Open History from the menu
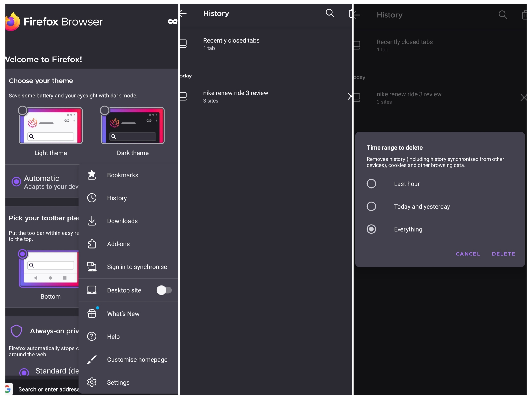Viewport: 532px width, 399px height. (x=129, y=198)
